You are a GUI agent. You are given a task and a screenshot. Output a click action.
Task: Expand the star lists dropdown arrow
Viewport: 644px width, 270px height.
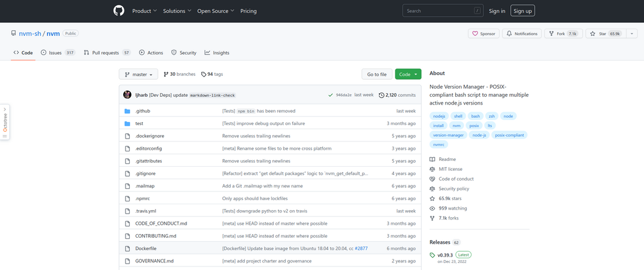[632, 33]
